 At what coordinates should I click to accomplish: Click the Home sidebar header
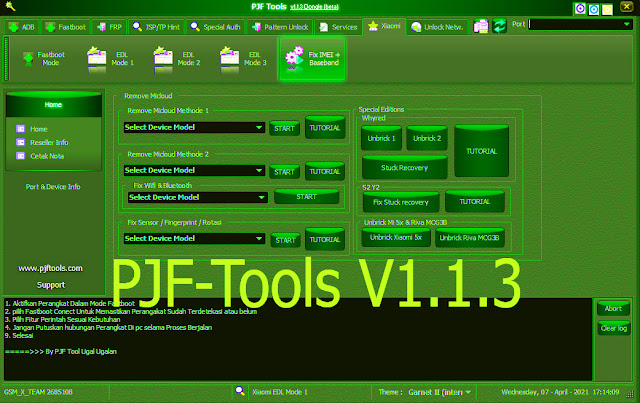pos(53,105)
